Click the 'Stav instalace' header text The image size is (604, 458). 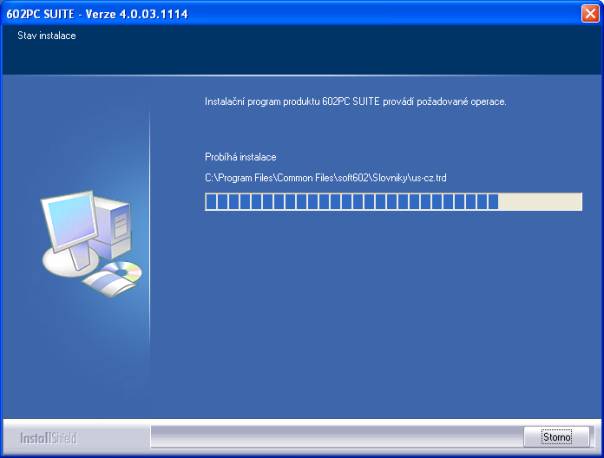(47, 36)
